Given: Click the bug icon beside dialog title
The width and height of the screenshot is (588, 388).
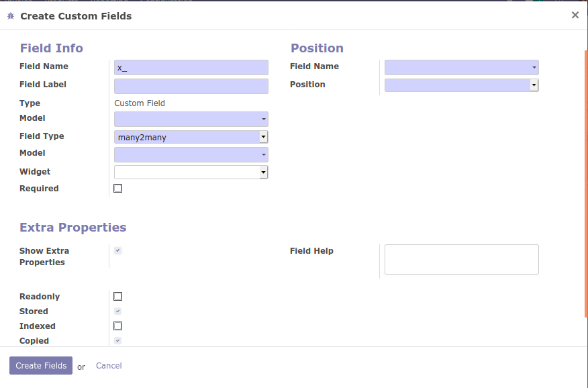Looking at the screenshot, I should tap(11, 15).
